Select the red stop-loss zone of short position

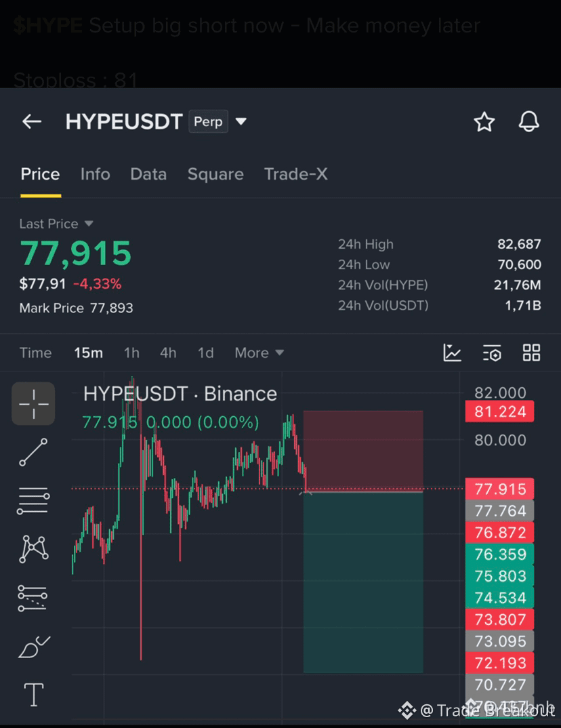pos(363,450)
